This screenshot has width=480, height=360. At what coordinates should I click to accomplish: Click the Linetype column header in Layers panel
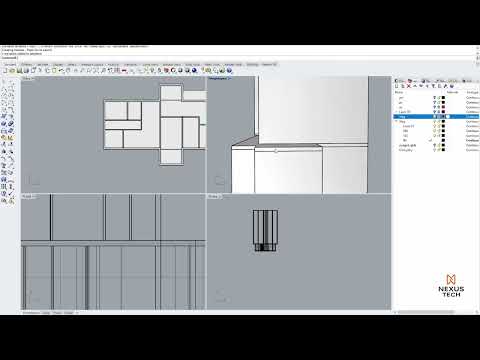pos(473,92)
